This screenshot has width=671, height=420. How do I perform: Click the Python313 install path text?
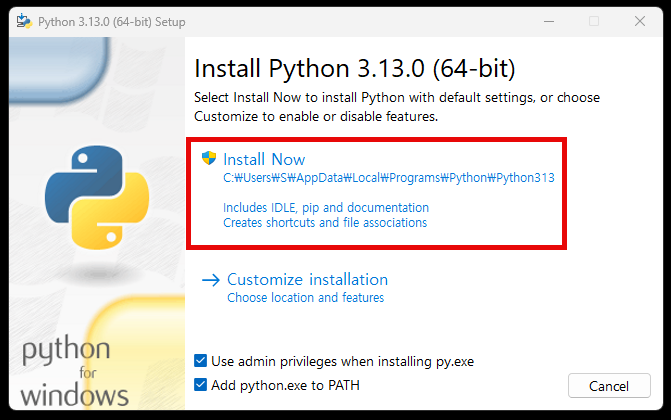click(x=388, y=178)
